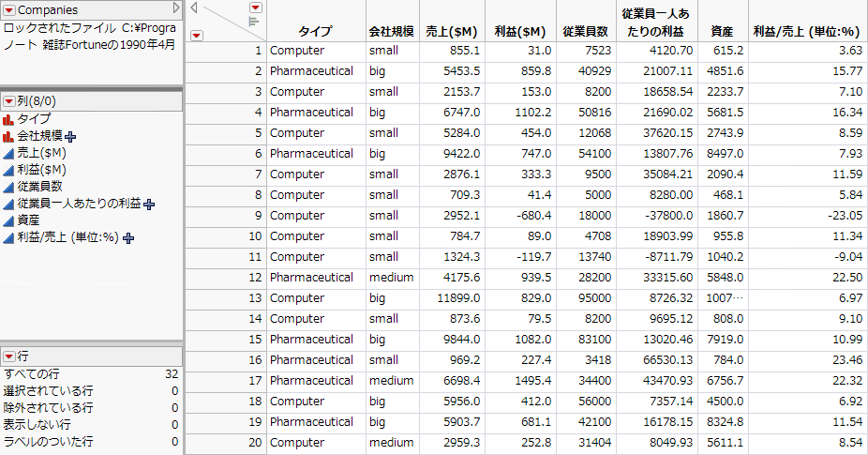Image resolution: width=868 pixels, height=455 pixels.
Task: Click the continuous icon beside 従業員数 in list
Action: point(8,187)
